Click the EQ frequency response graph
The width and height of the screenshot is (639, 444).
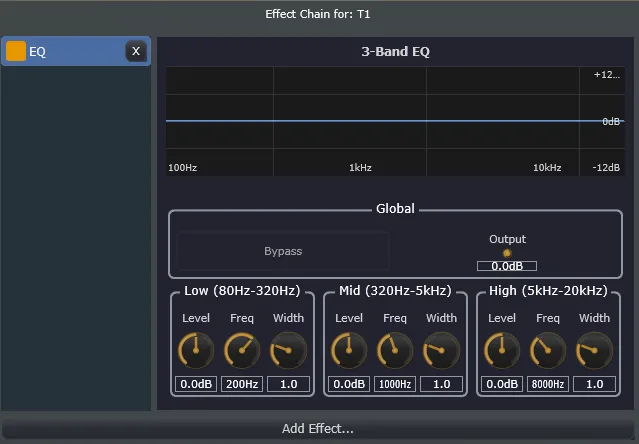coord(372,121)
